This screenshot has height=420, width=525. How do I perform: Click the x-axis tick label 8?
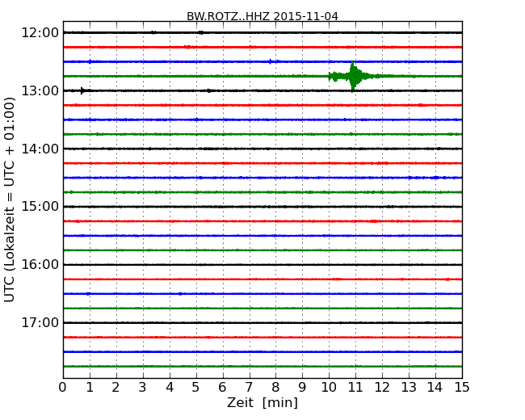pyautogui.click(x=275, y=388)
